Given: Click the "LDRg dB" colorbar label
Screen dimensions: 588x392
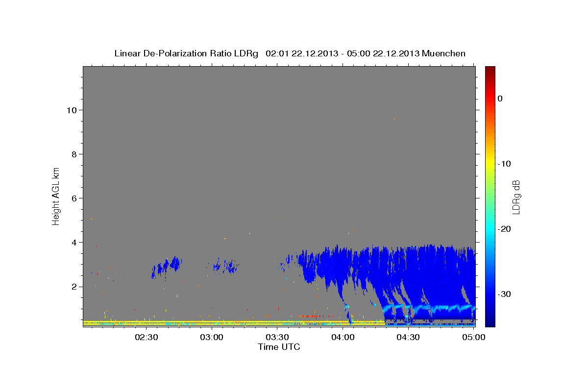Looking at the screenshot, I should (x=516, y=197).
